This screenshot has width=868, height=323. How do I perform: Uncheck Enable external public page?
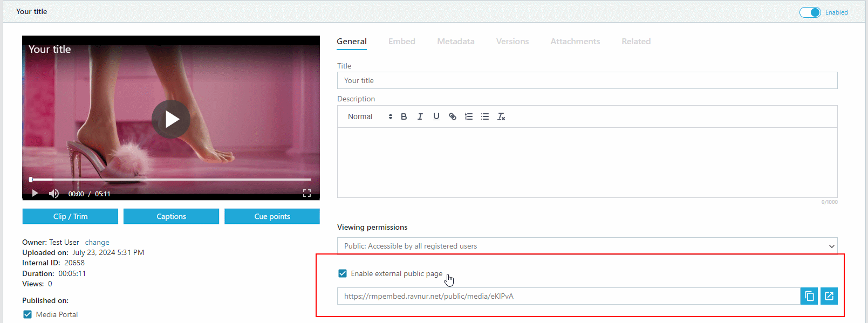(342, 273)
